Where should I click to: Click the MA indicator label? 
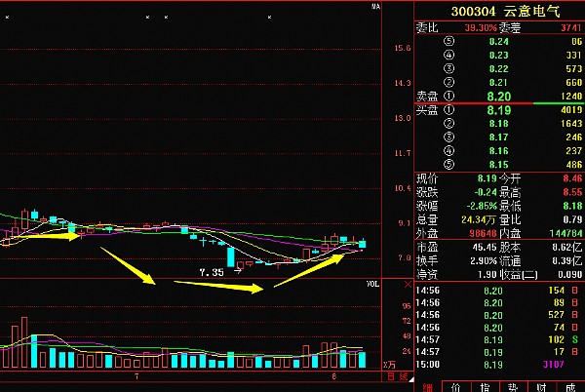click(374, 7)
